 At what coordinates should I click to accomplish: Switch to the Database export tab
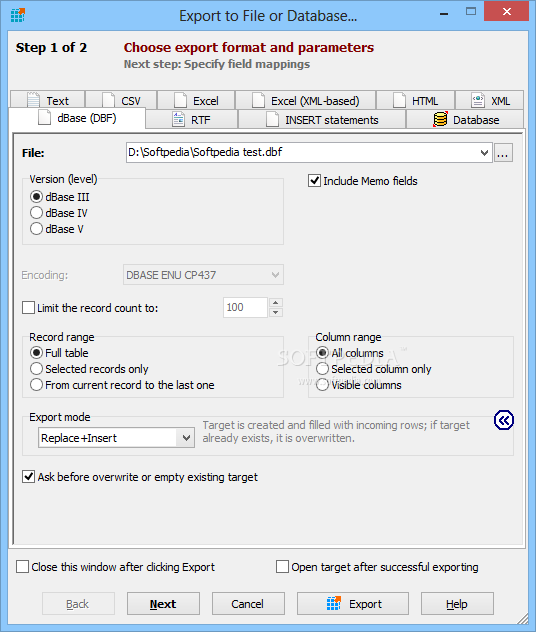(x=465, y=120)
